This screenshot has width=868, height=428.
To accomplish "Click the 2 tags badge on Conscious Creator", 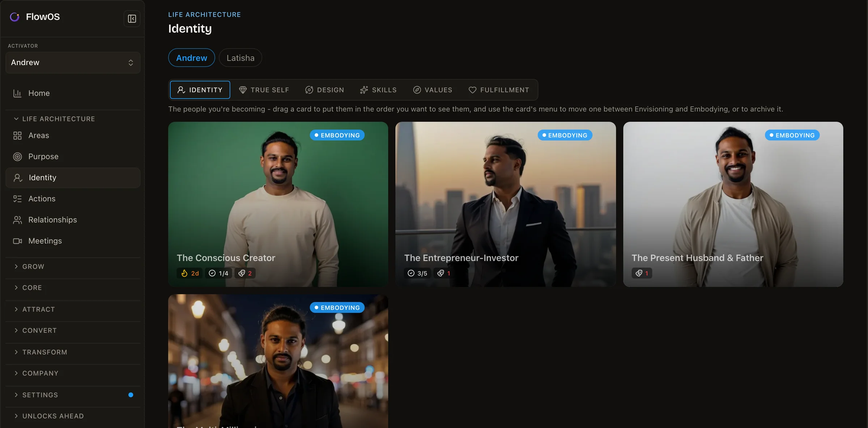I will pyautogui.click(x=245, y=273).
